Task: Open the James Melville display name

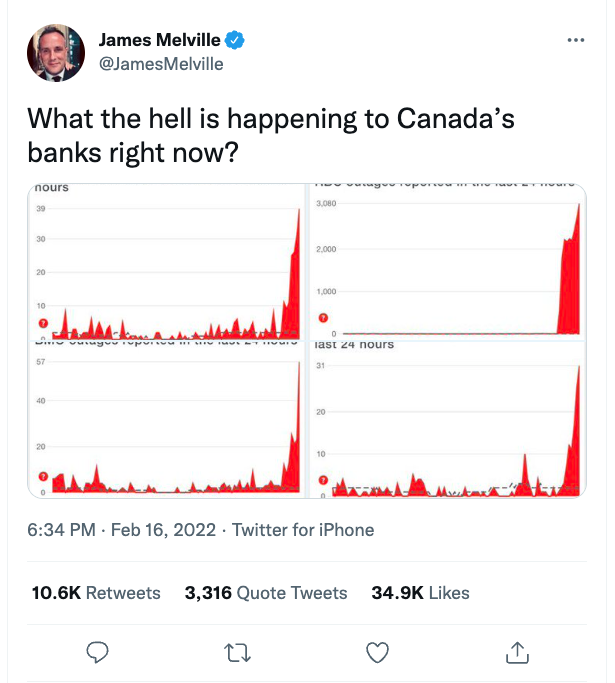Action: [159, 41]
